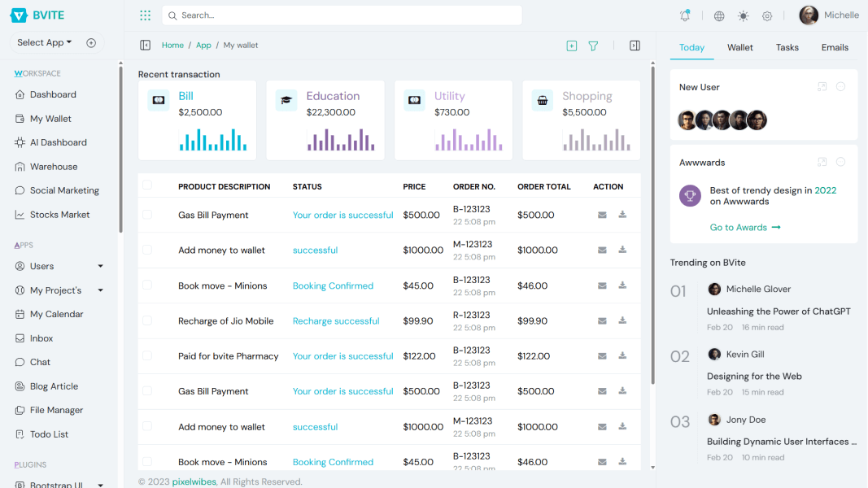Screen dimensions: 868x488
Task: Switch to dark mode via sun icon
Action: click(x=742, y=15)
